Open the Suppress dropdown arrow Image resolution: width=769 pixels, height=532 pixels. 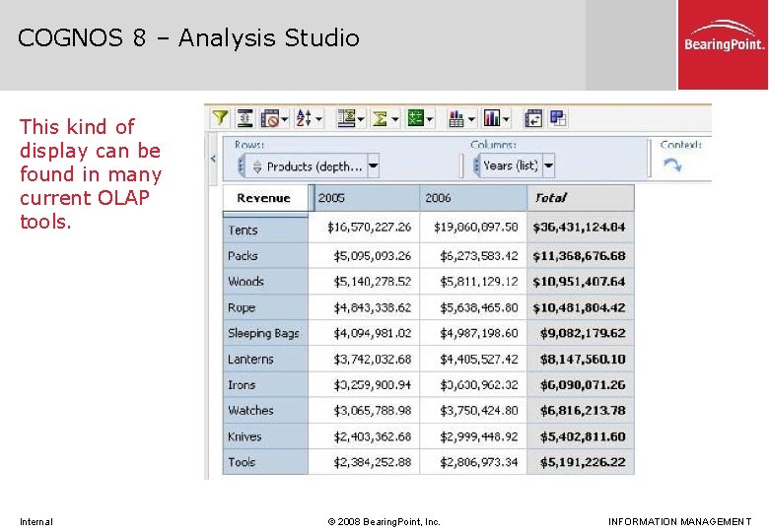point(285,119)
